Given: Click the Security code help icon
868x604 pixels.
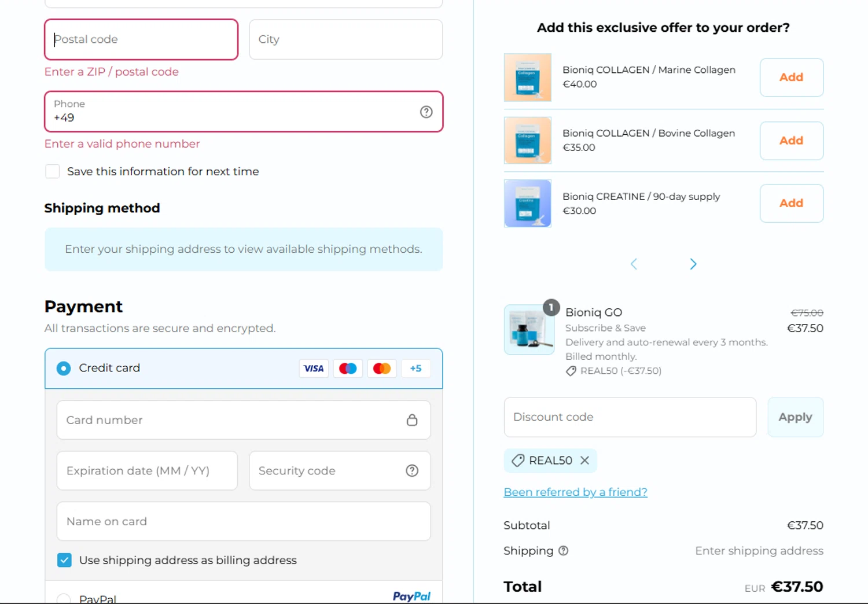Looking at the screenshot, I should pos(412,471).
